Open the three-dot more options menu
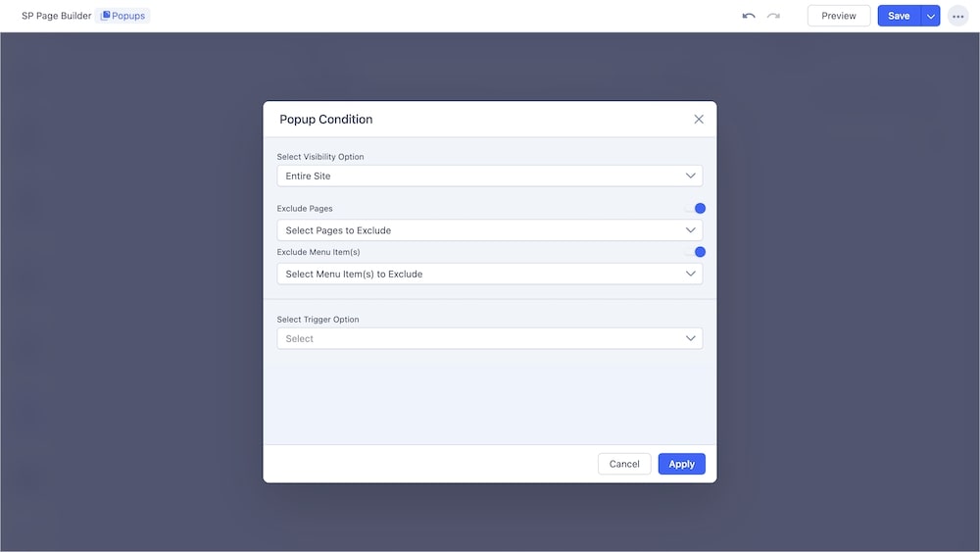The width and height of the screenshot is (980, 552). tap(957, 16)
